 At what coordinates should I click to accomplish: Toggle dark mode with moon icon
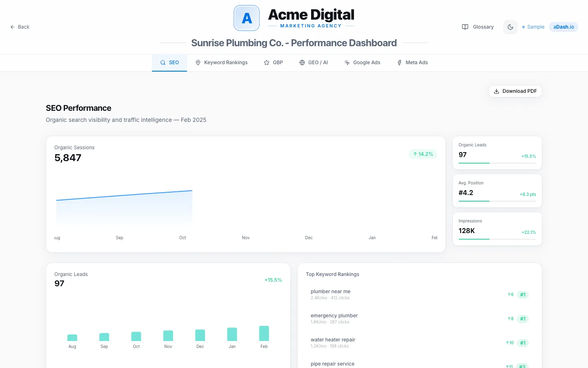tap(510, 27)
